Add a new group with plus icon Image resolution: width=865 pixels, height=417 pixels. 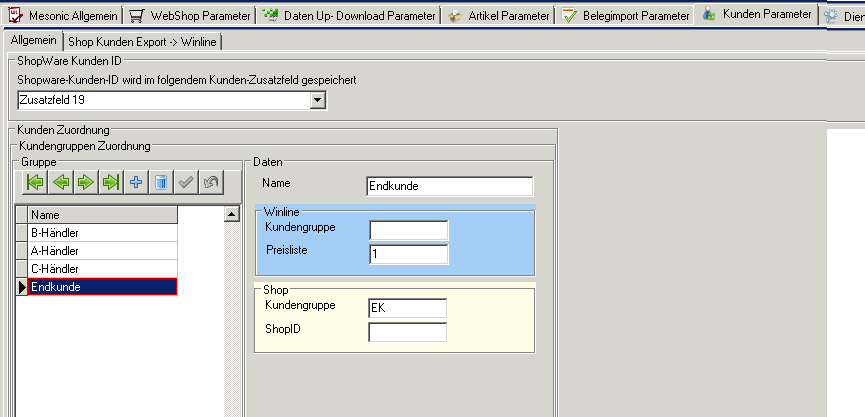(x=136, y=182)
